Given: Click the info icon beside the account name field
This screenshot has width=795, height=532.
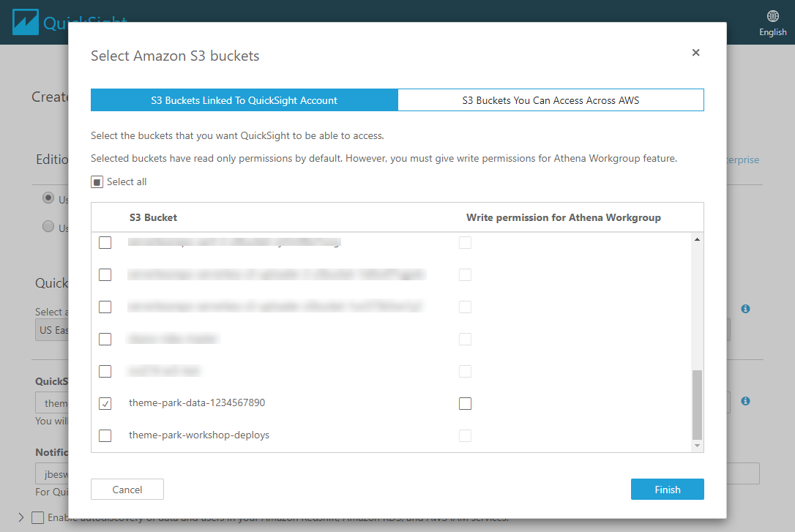Looking at the screenshot, I should pos(745,401).
